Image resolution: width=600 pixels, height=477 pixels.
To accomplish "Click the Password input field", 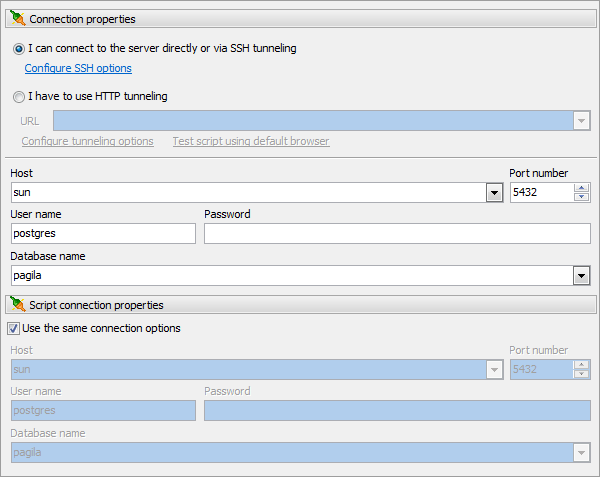I will pyautogui.click(x=397, y=234).
